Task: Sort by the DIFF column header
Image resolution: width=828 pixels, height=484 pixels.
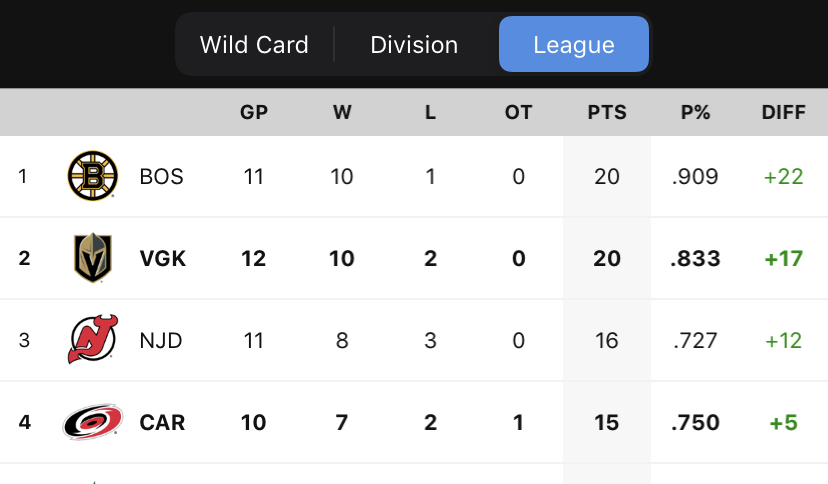Action: click(783, 112)
